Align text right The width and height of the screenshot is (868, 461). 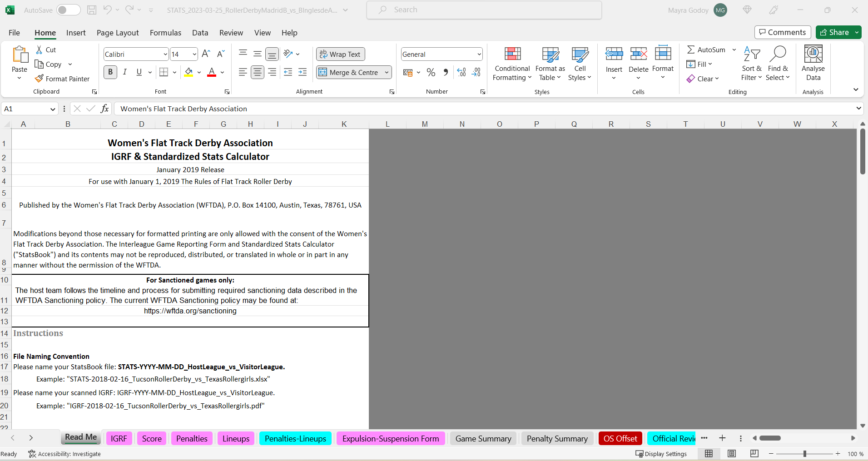(x=272, y=72)
